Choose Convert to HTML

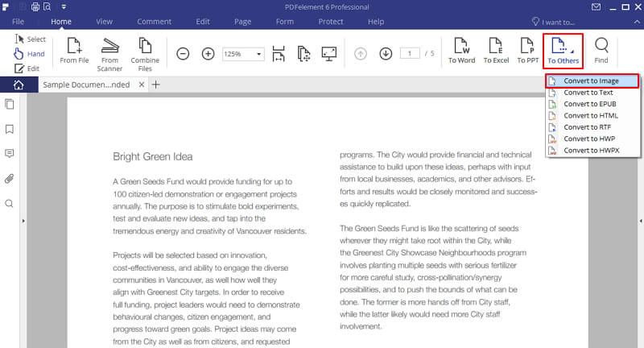[592, 115]
